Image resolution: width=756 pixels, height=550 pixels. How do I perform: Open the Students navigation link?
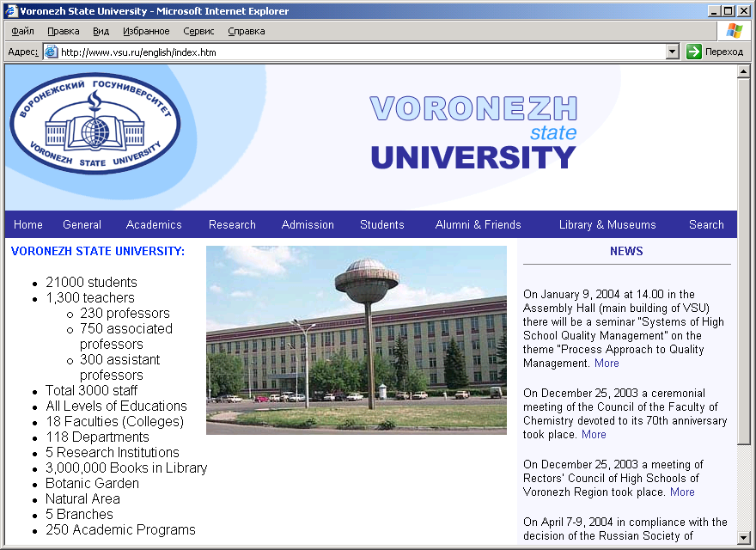click(381, 225)
